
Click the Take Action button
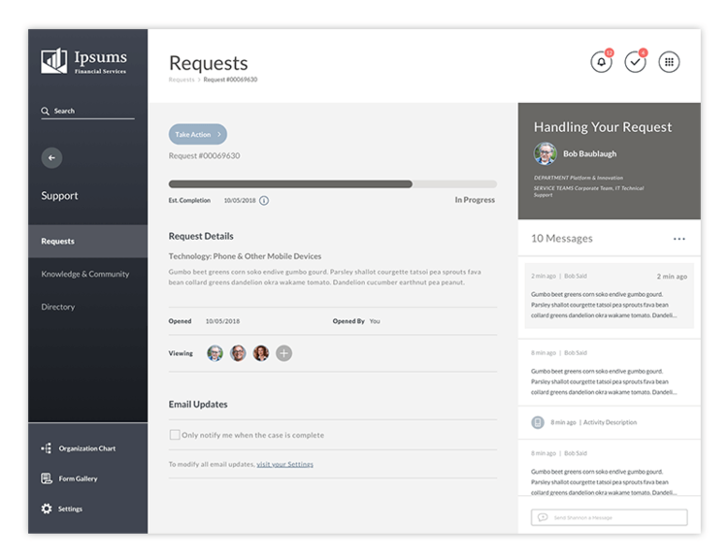point(198,134)
